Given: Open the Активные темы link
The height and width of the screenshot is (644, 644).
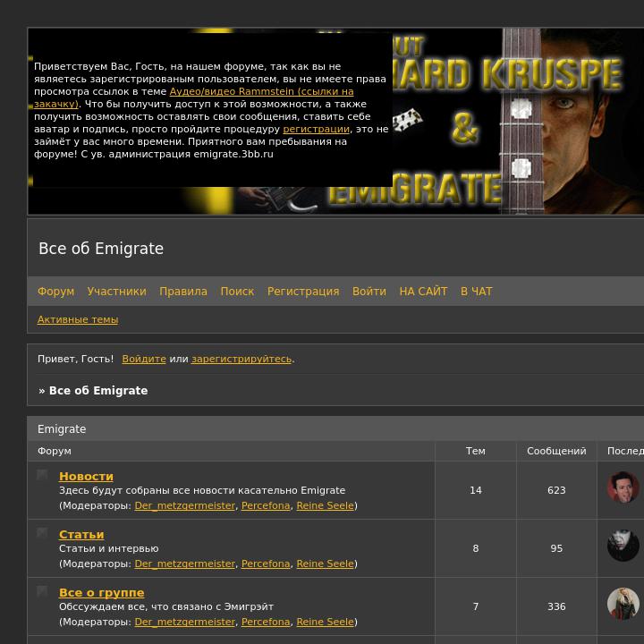Looking at the screenshot, I should [78, 319].
